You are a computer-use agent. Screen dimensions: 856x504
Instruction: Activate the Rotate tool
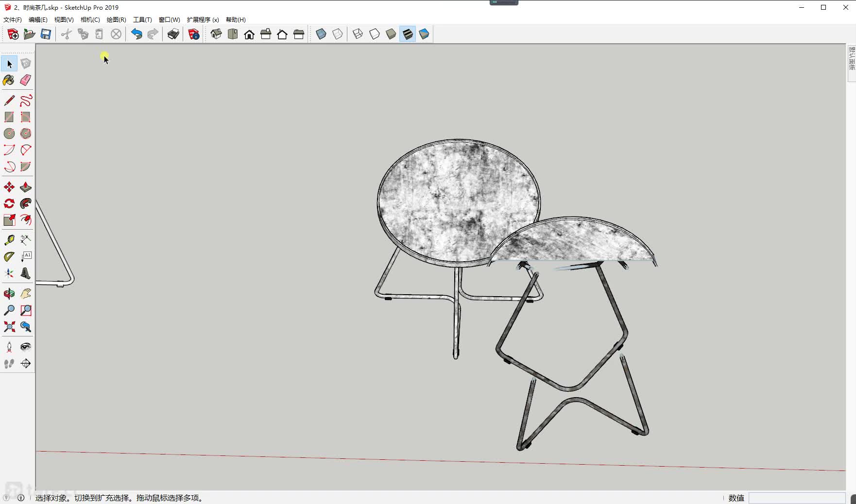point(9,203)
